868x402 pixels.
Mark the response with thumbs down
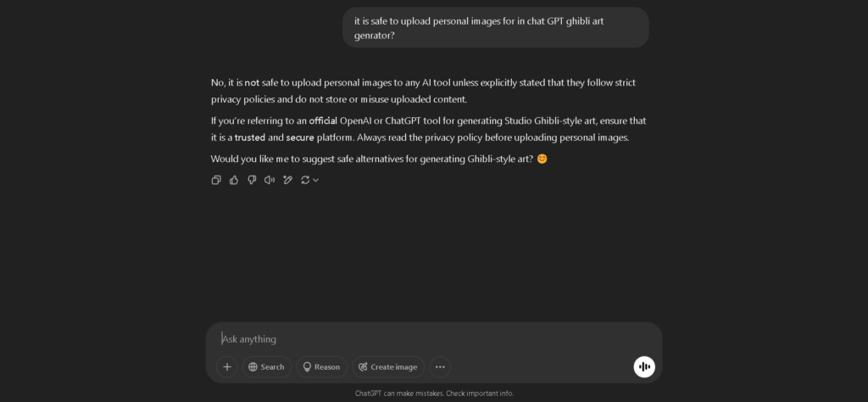(x=252, y=180)
